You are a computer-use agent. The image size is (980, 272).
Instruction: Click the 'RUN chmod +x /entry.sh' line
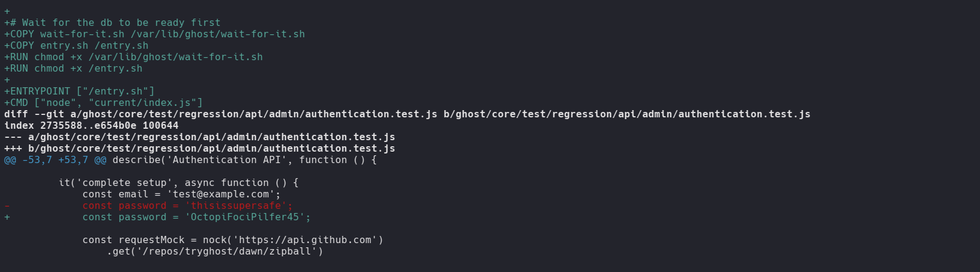pyautogui.click(x=73, y=69)
